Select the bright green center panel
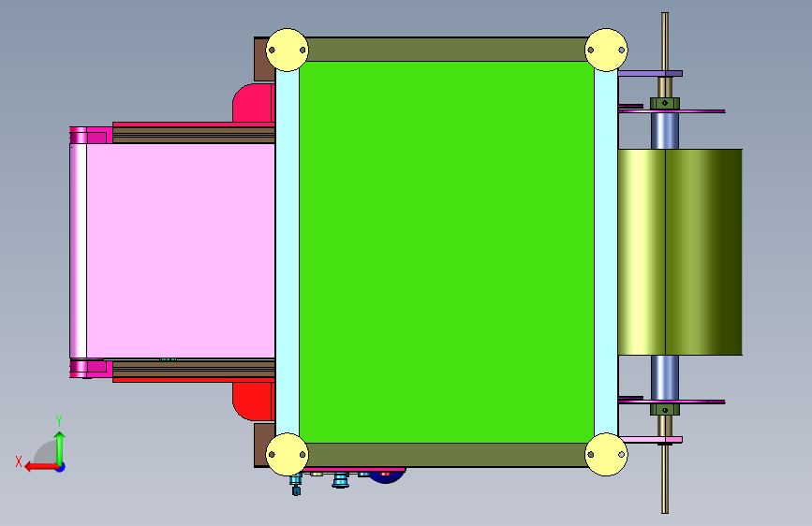Screen dimensions: 812x526 pyautogui.click(x=447, y=252)
